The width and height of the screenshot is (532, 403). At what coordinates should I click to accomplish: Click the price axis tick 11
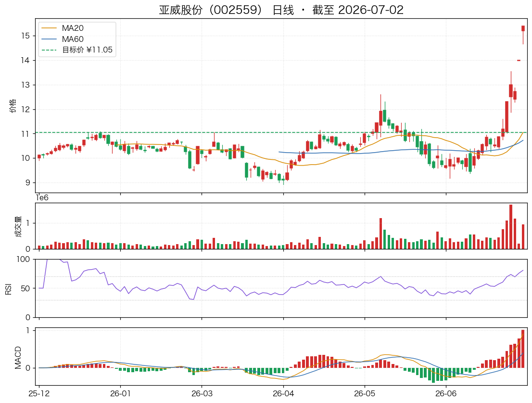coord(25,134)
